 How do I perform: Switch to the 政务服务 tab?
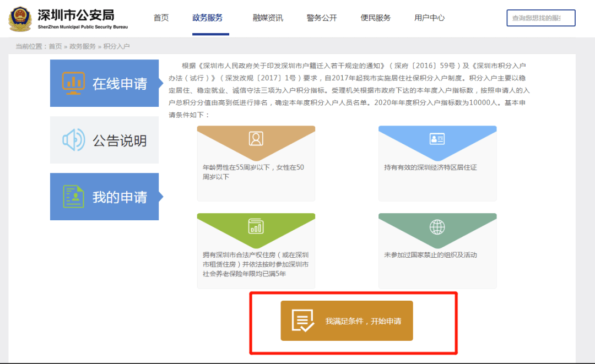[x=208, y=17]
